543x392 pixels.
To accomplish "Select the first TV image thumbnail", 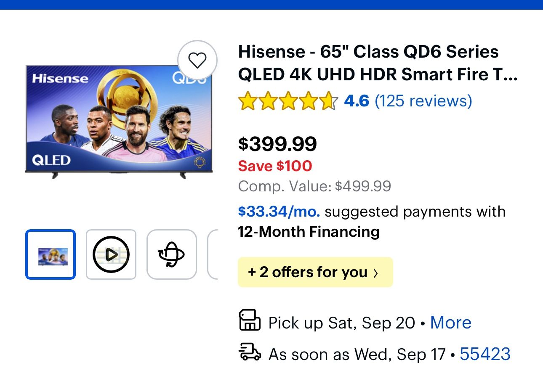I will [51, 254].
